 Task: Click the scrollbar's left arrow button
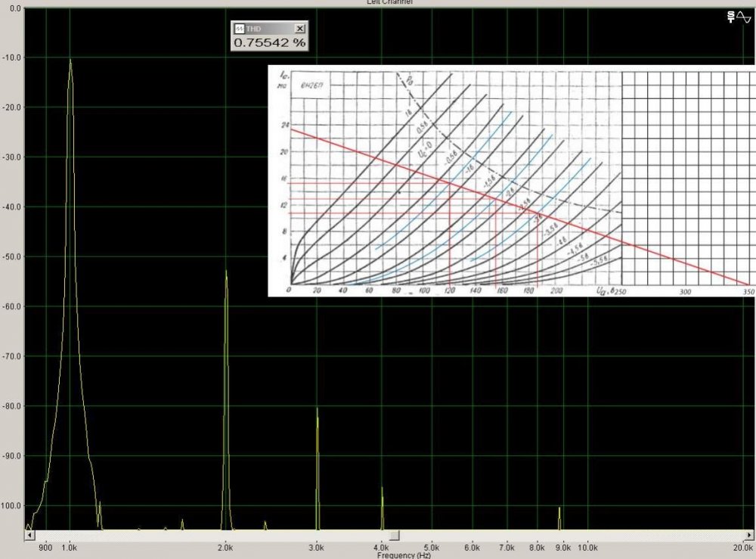point(29,536)
